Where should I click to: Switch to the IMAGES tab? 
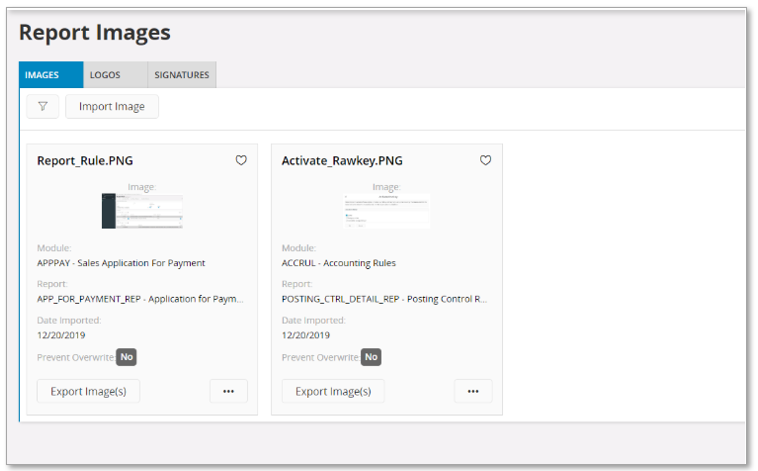click(x=50, y=75)
